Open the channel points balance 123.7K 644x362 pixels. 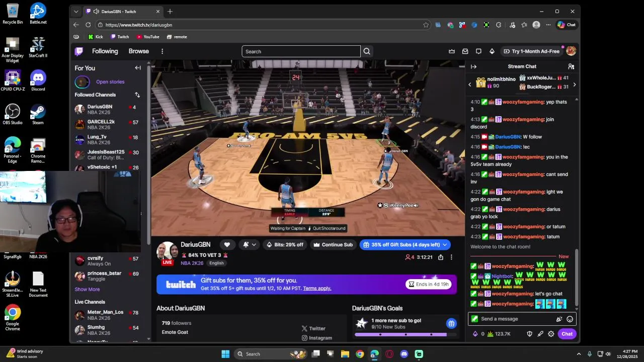click(x=499, y=334)
